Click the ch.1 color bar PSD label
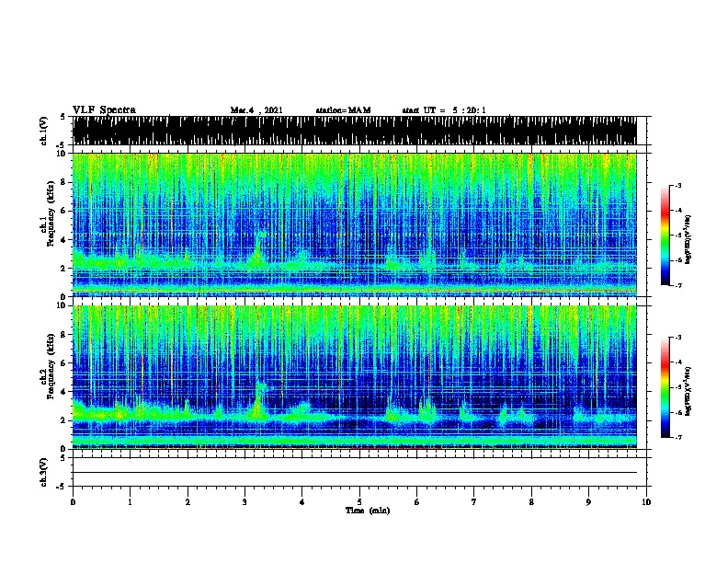The width and height of the screenshot is (728, 563). pyautogui.click(x=688, y=239)
